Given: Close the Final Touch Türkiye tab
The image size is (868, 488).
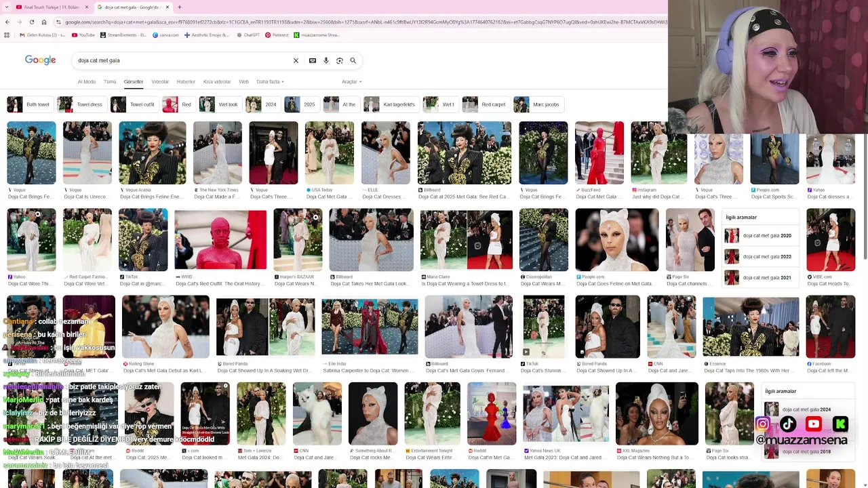Looking at the screenshot, I should [87, 7].
